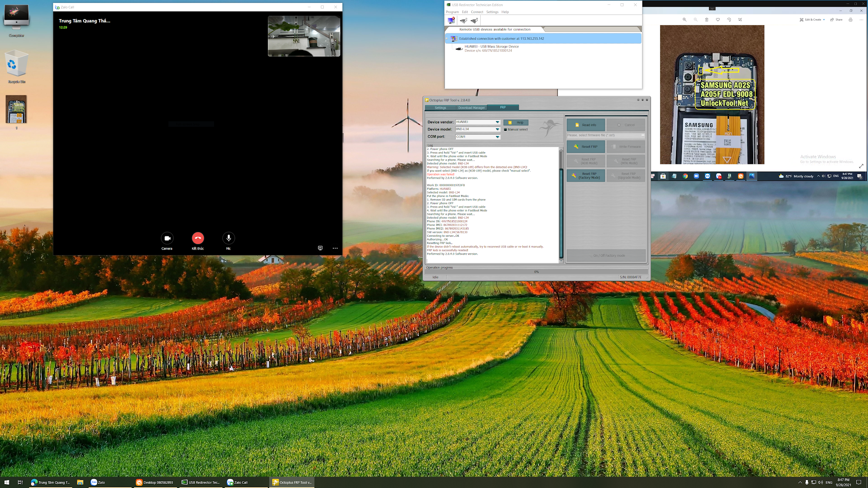Click the self-view video thumbnail in Zalo
Screen dimensions: 868x488
[x=304, y=36]
